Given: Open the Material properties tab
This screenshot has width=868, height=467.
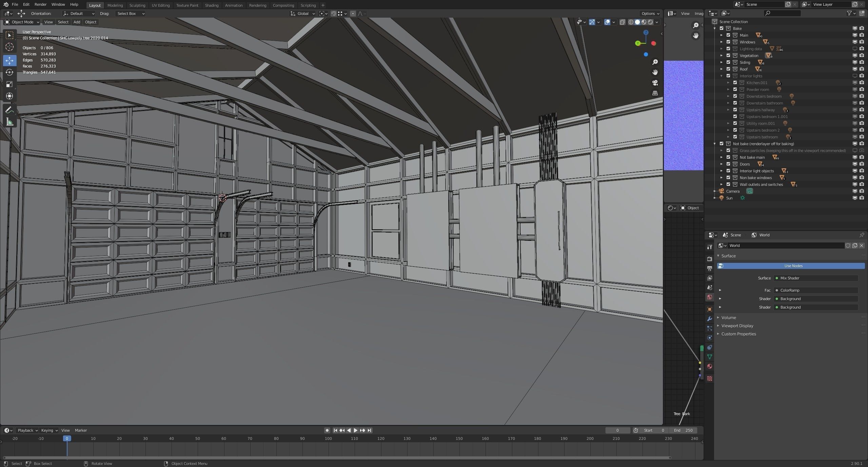Looking at the screenshot, I should (709, 366).
